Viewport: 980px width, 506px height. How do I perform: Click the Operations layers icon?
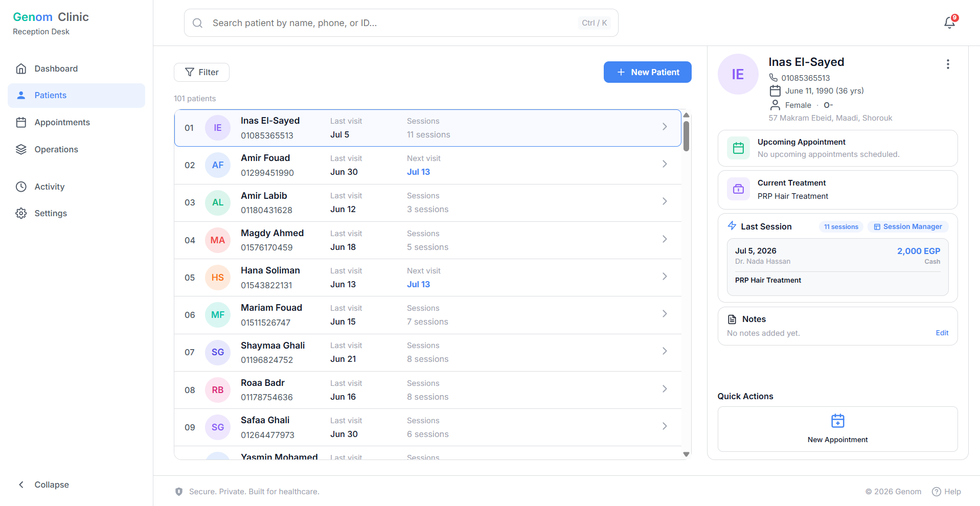click(x=21, y=149)
